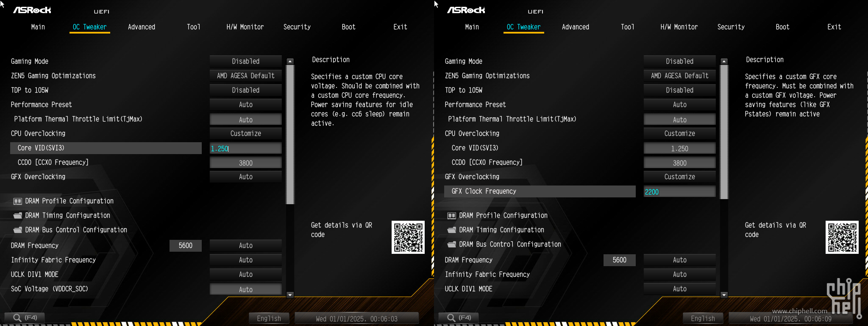
Task: Click GFX Clock Frequency 2200 input field
Action: 679,192
